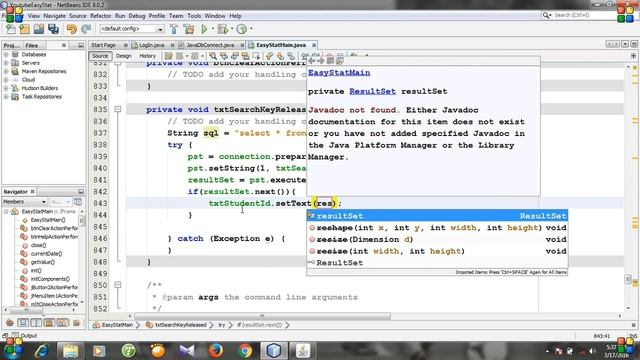Click the Open Project toolbar icon
The height and width of the screenshot is (360, 640).
pyautogui.click(x=39, y=29)
